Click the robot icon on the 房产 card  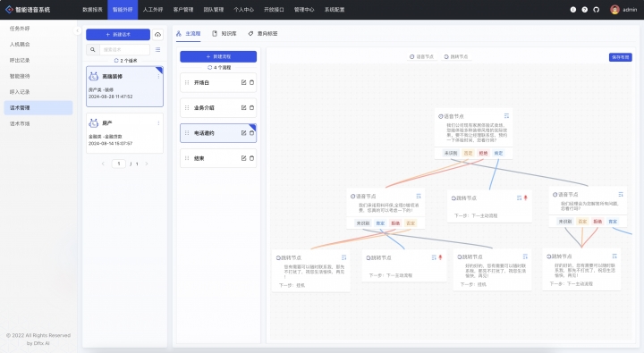(x=94, y=122)
